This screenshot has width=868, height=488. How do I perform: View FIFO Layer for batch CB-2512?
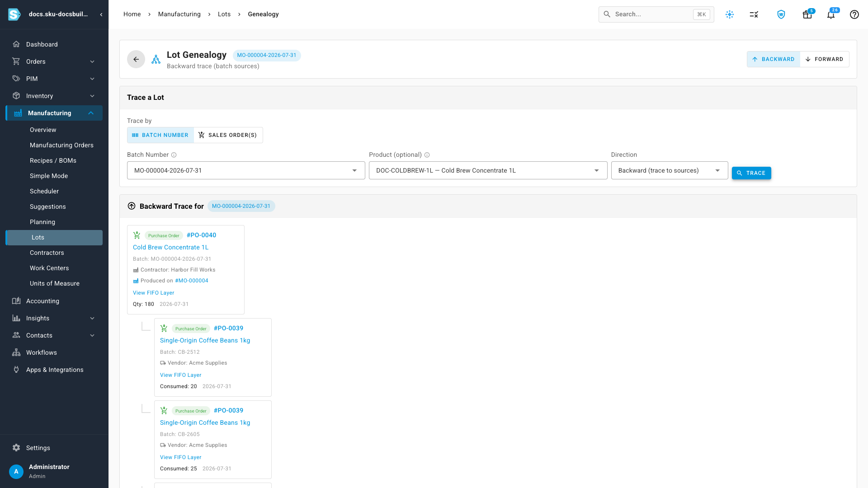point(181,375)
